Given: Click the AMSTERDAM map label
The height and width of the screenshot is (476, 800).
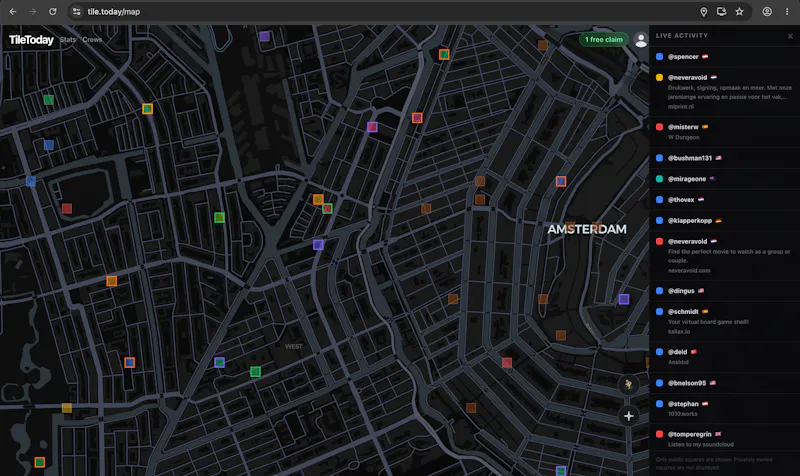Looking at the screenshot, I should (x=587, y=229).
